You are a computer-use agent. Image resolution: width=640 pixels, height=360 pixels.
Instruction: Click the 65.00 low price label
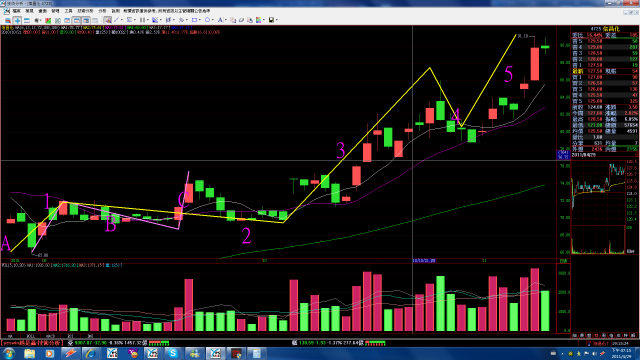(43, 255)
